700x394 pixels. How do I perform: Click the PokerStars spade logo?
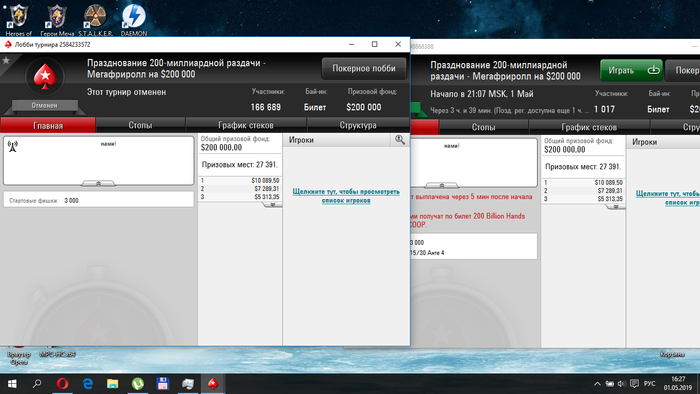point(45,77)
